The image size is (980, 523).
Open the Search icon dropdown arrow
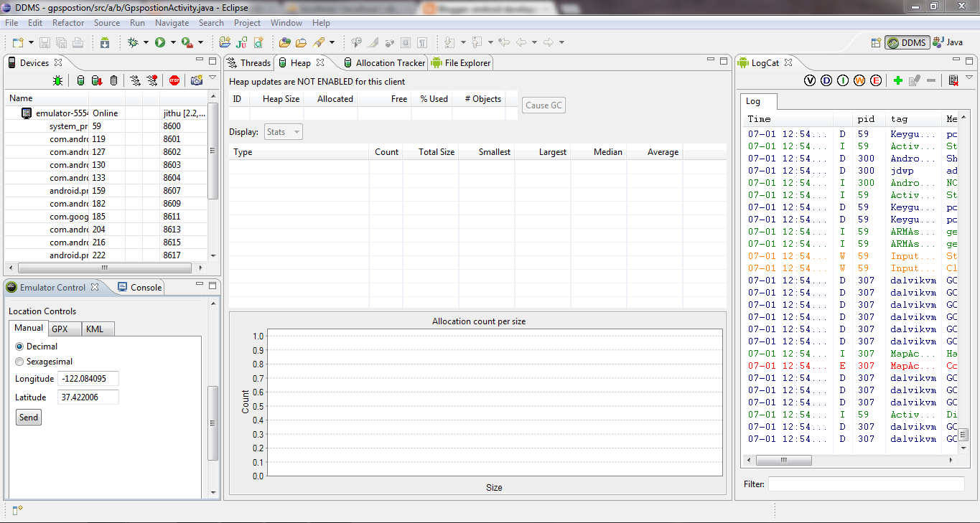pyautogui.click(x=332, y=42)
